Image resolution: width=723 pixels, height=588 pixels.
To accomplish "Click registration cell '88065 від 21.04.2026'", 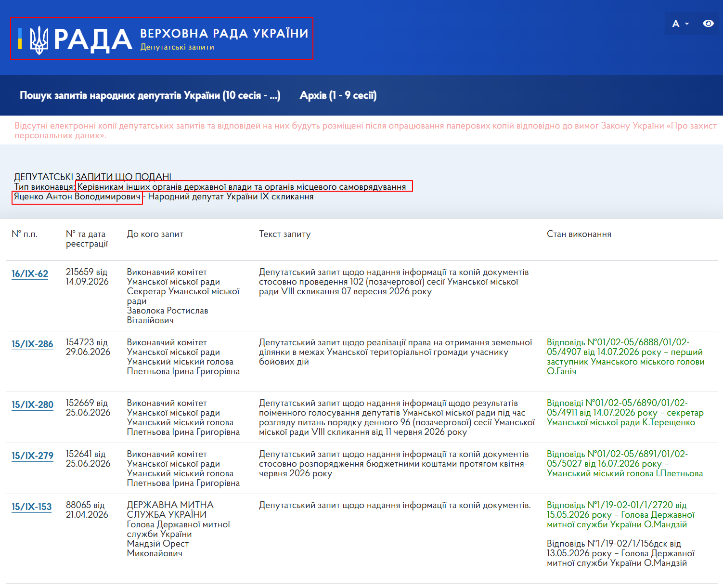I will 87,510.
